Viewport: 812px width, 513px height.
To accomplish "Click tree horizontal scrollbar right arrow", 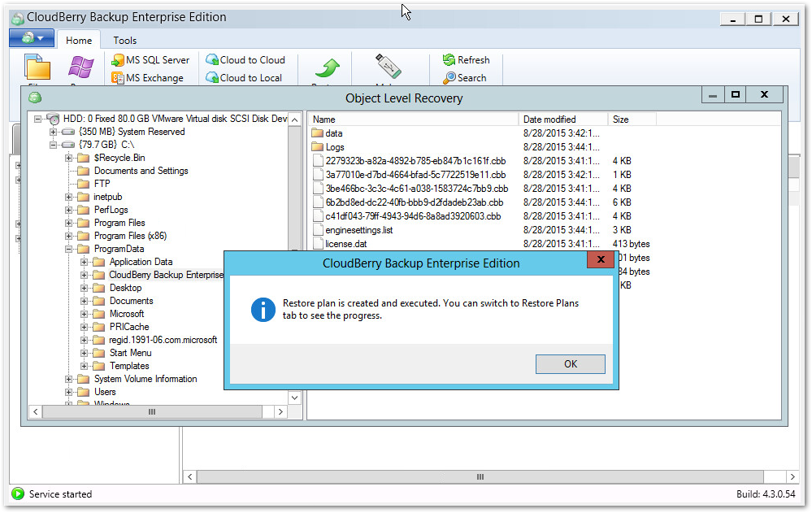I will coord(280,412).
